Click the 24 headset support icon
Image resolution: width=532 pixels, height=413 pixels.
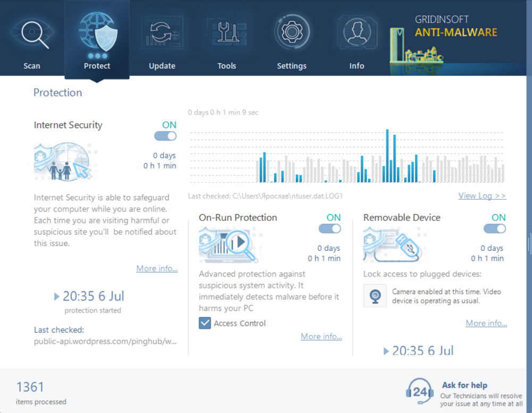pos(419,392)
